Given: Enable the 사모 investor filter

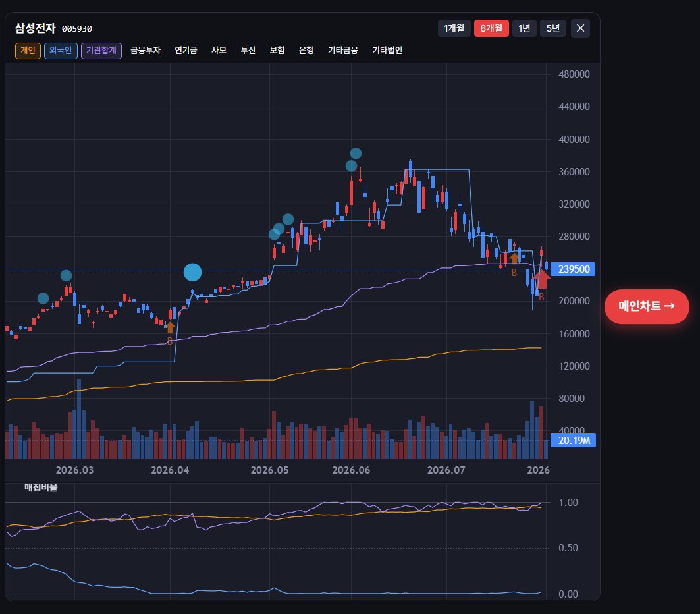Looking at the screenshot, I should [x=219, y=51].
